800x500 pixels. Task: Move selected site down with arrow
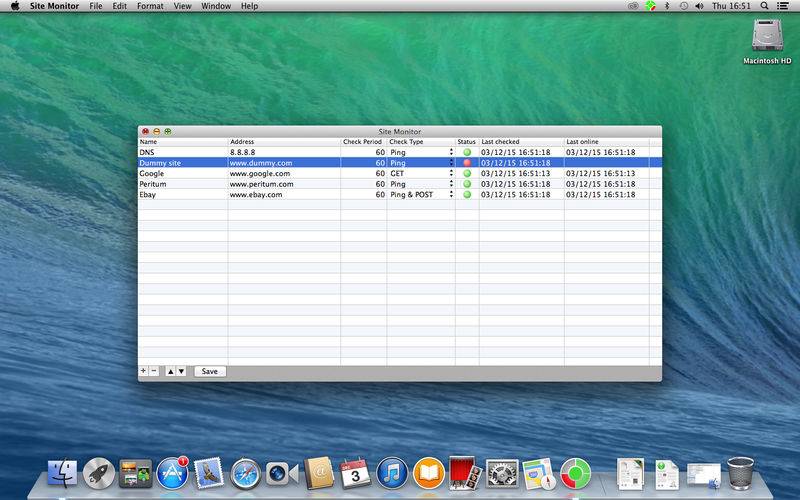pyautogui.click(x=181, y=371)
